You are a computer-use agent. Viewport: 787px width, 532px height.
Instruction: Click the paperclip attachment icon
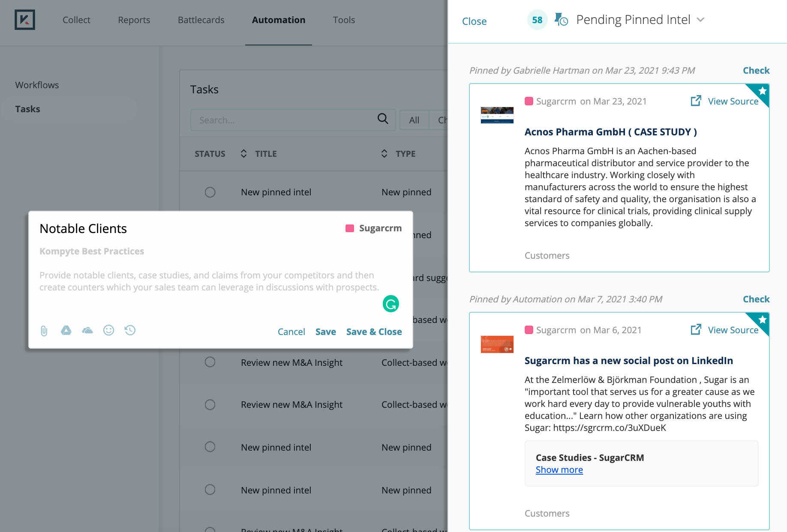44,331
